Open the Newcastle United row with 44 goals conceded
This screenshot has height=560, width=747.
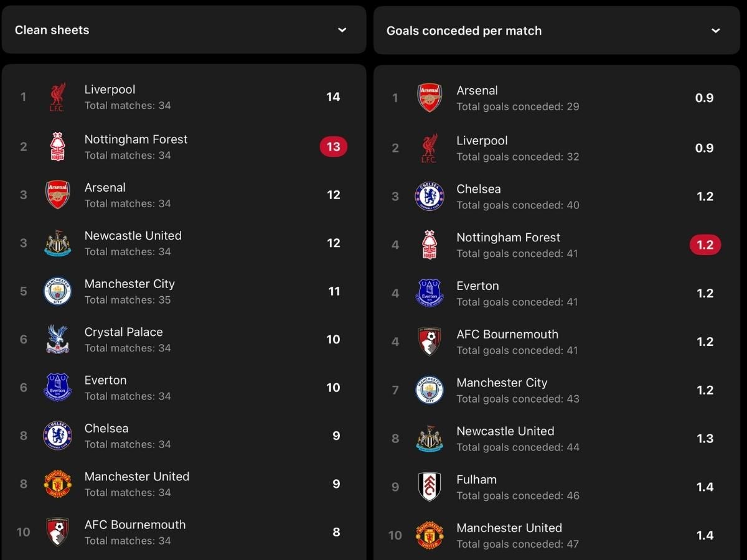pos(557,439)
